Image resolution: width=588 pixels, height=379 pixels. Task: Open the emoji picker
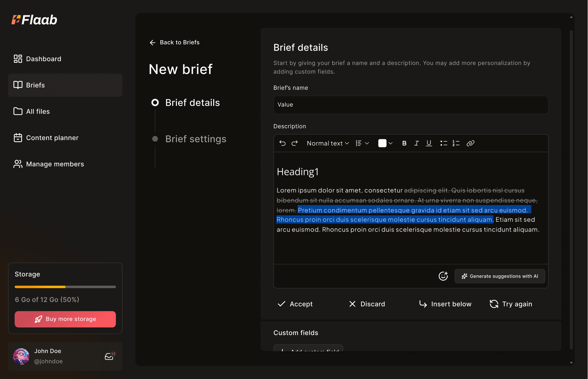click(443, 276)
